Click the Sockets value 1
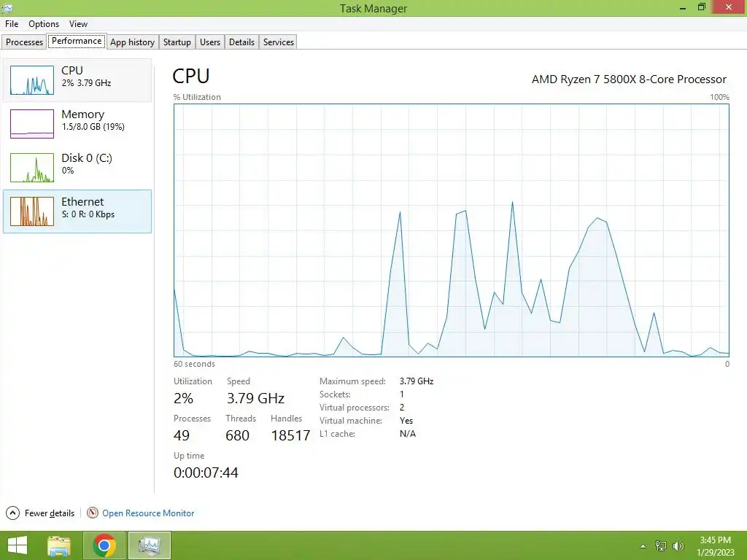Viewport: 747px width, 560px height. 402,394
